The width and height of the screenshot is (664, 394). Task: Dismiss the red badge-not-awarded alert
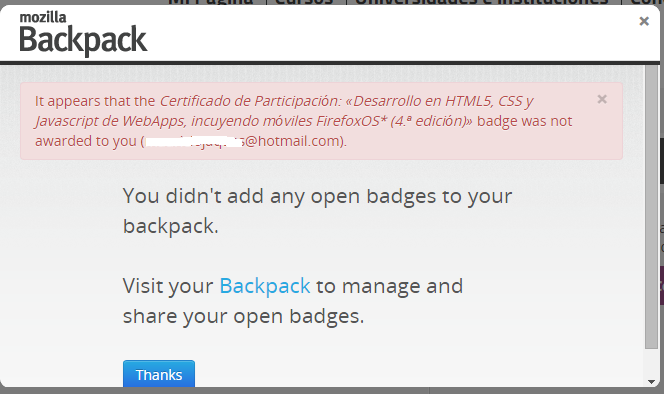602,99
